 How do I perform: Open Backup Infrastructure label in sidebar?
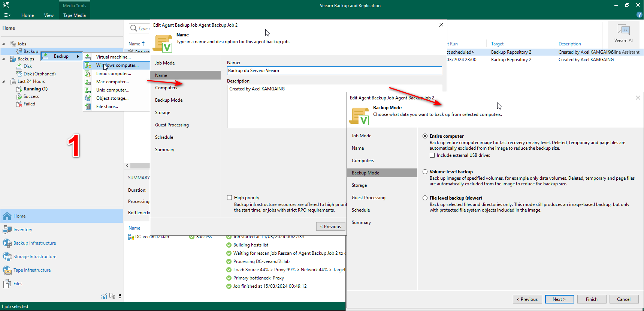(x=35, y=243)
